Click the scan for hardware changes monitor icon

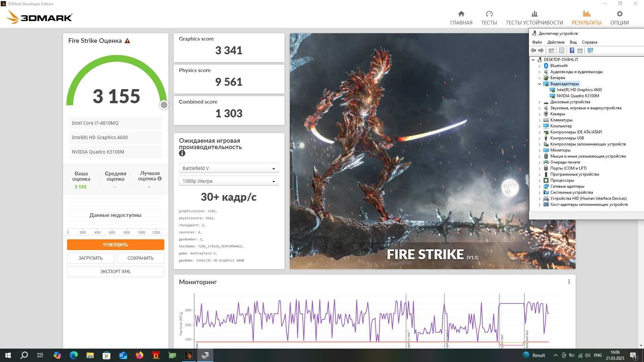pyautogui.click(x=590, y=51)
